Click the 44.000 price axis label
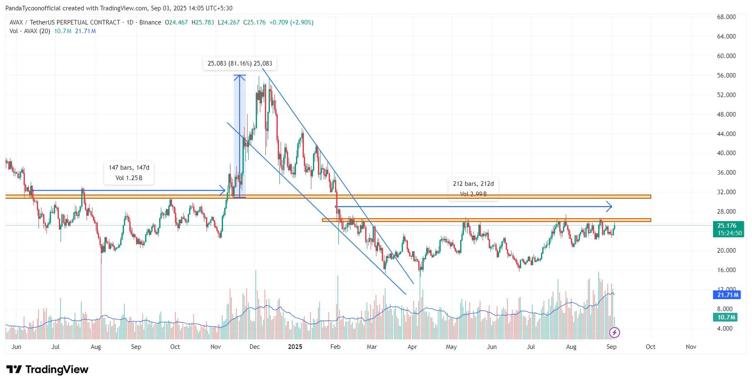752x385 pixels. coord(726,134)
